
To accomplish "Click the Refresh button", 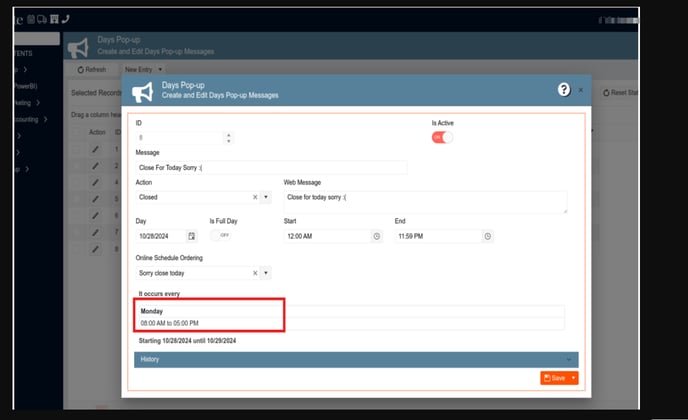I will coord(92,70).
